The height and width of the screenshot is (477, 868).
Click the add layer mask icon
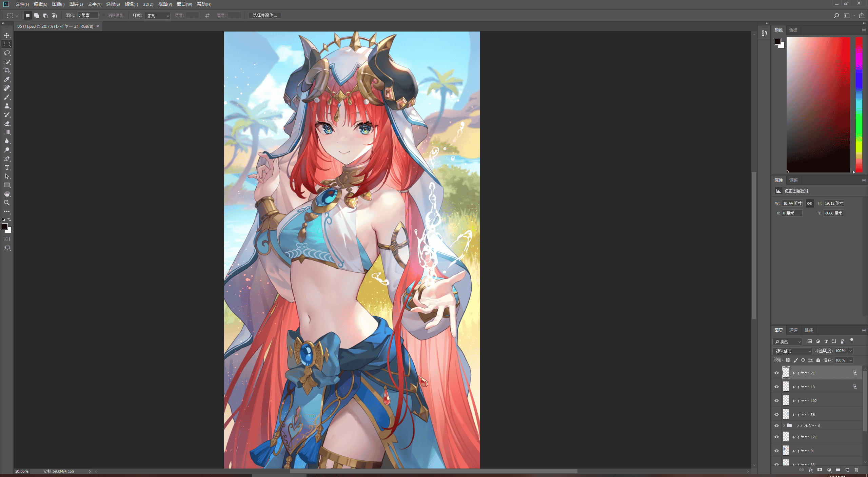point(820,470)
